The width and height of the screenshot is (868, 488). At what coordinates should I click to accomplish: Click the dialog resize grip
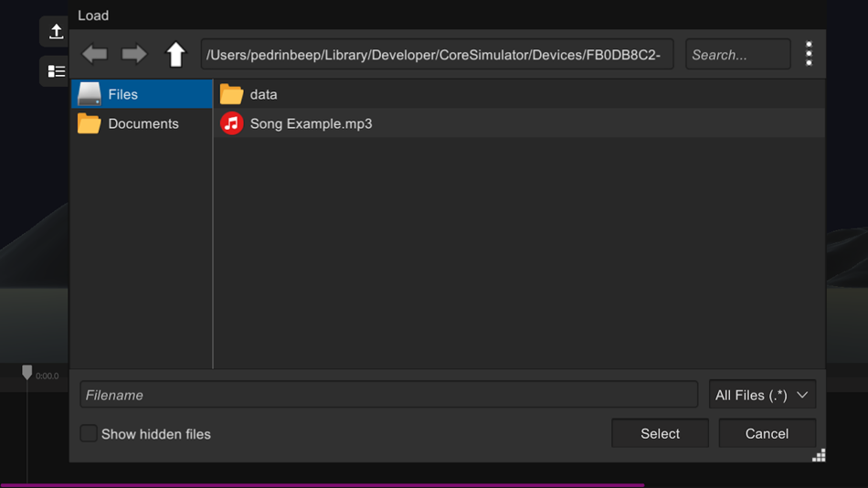819,455
